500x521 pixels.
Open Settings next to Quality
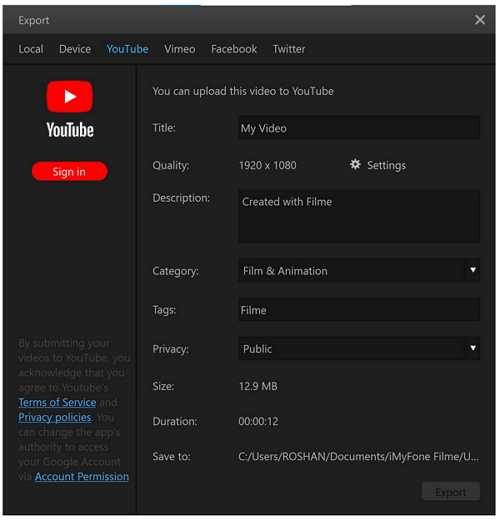click(386, 165)
